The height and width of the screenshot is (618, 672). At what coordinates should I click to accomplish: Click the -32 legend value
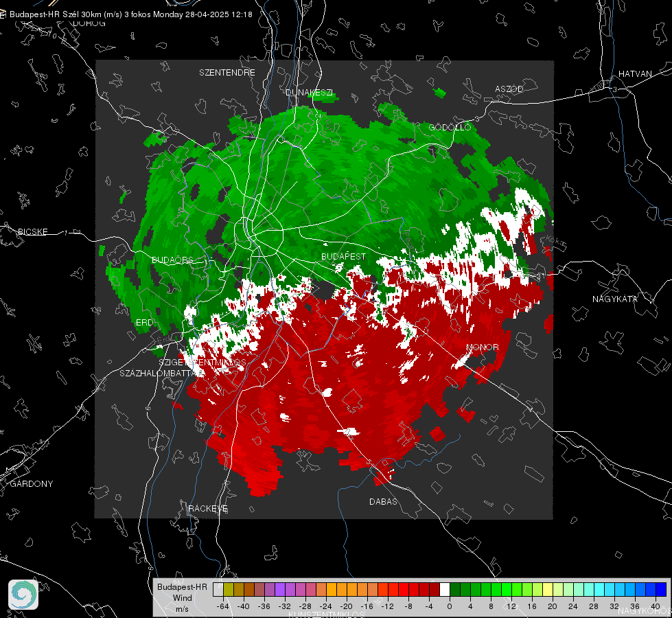click(x=285, y=606)
